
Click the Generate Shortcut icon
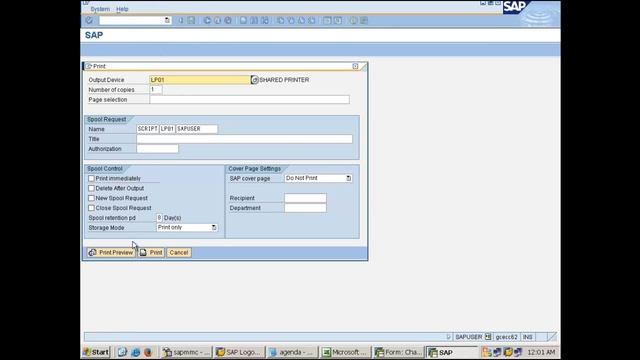coord(338,20)
